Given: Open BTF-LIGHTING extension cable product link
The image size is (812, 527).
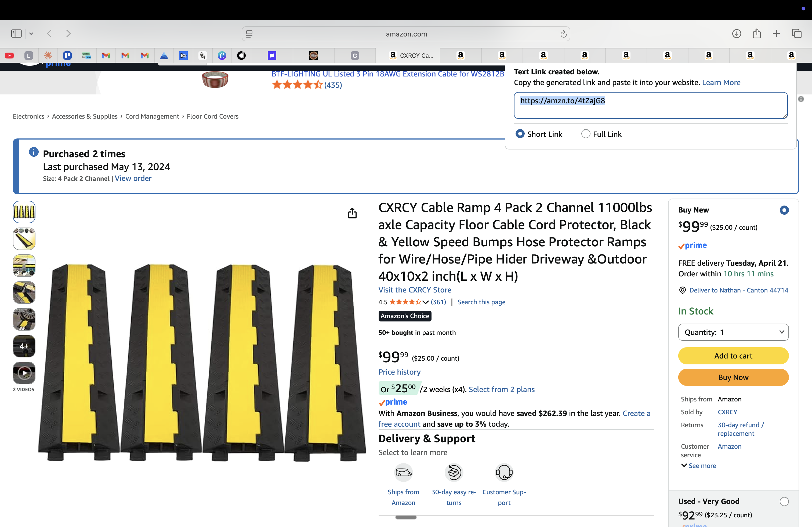Looking at the screenshot, I should (387, 74).
